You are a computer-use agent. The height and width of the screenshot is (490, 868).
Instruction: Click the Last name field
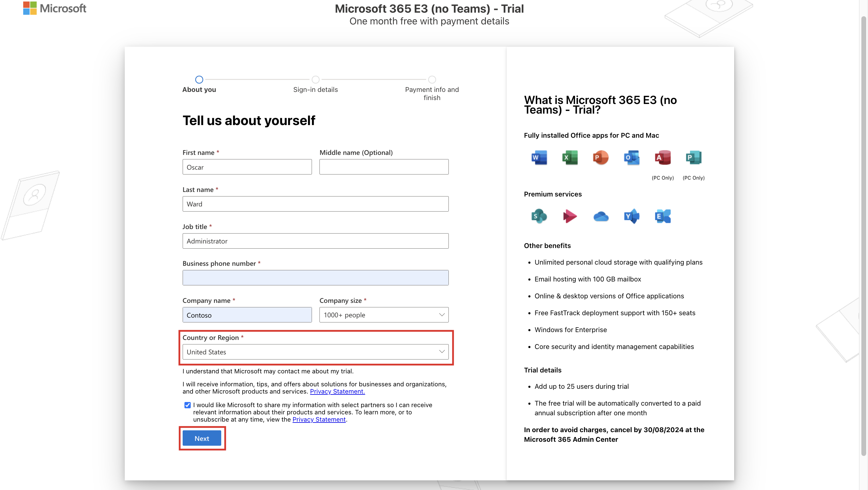pos(315,204)
